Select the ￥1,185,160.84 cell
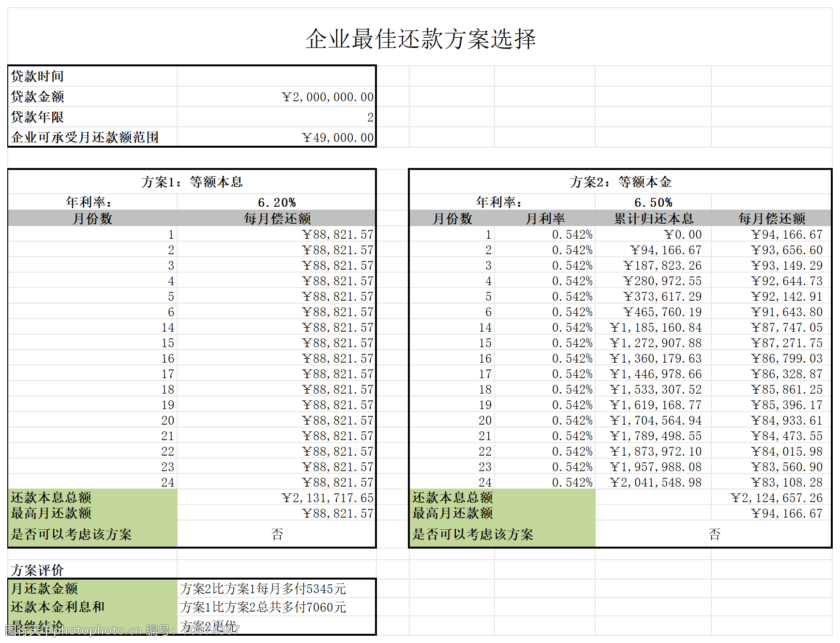Viewport: 840px width, 643px height. 653,328
